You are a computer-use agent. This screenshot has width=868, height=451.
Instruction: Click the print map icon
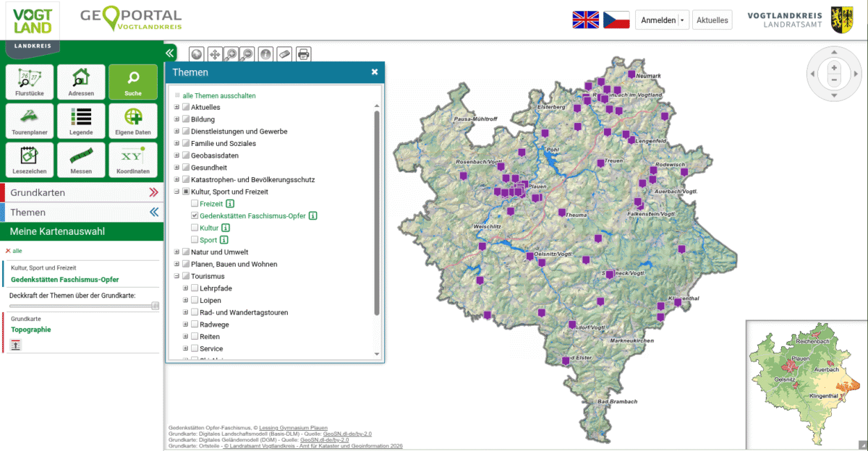click(x=303, y=54)
